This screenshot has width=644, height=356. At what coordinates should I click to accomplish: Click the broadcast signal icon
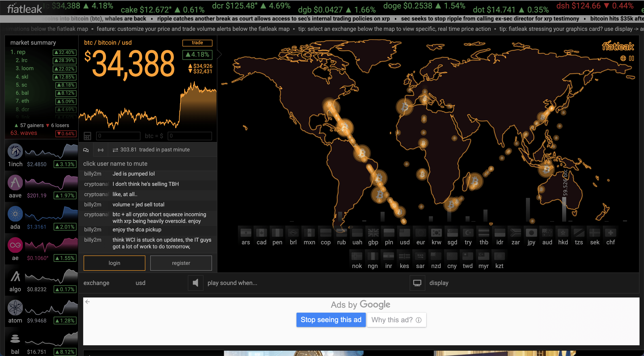point(100,150)
